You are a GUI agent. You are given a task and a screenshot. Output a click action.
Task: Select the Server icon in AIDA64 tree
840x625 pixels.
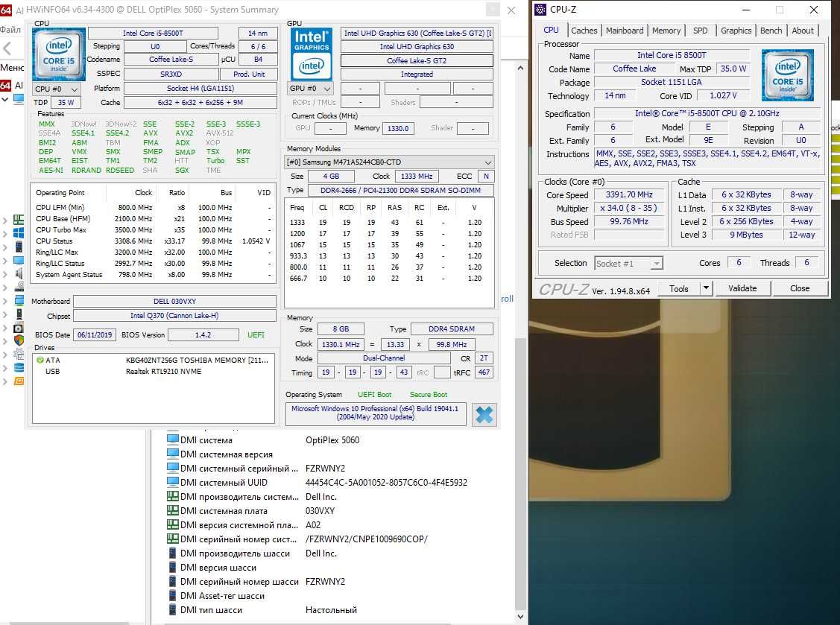[x=19, y=247]
